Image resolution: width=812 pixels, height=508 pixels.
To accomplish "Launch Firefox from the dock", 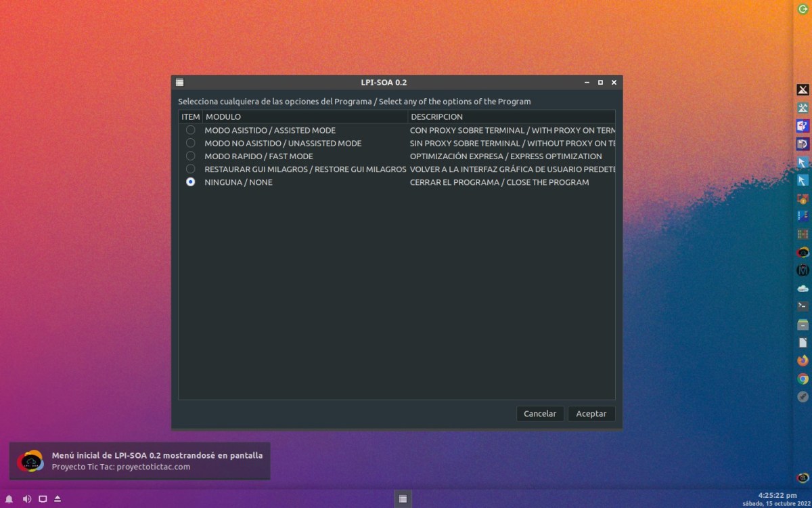I will pos(803,360).
